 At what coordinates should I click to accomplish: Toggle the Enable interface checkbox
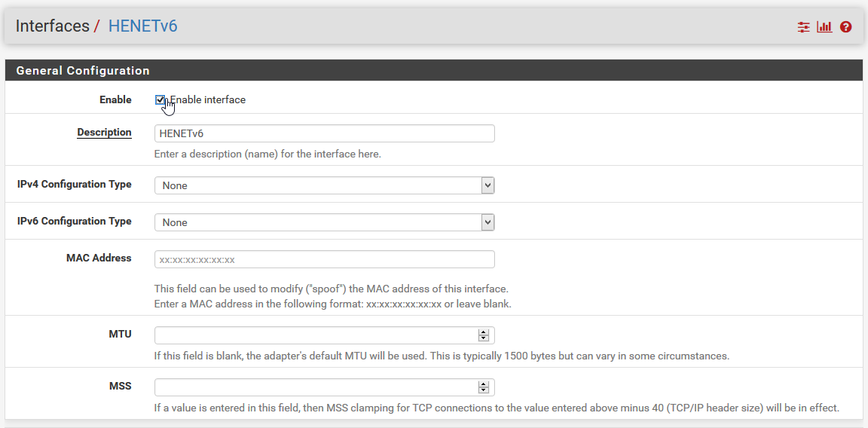tap(160, 99)
